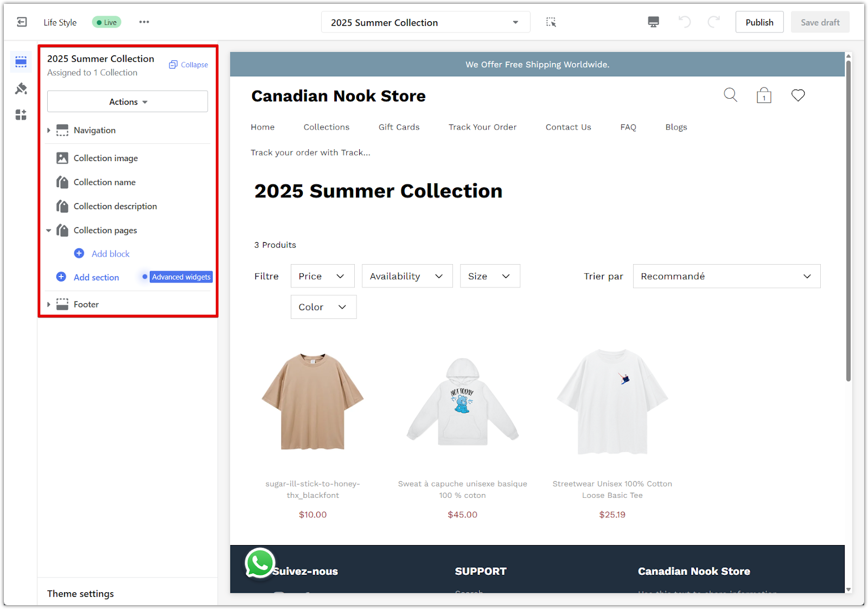The width and height of the screenshot is (868, 609).
Task: Expand the Footer section arrow
Action: (49, 304)
